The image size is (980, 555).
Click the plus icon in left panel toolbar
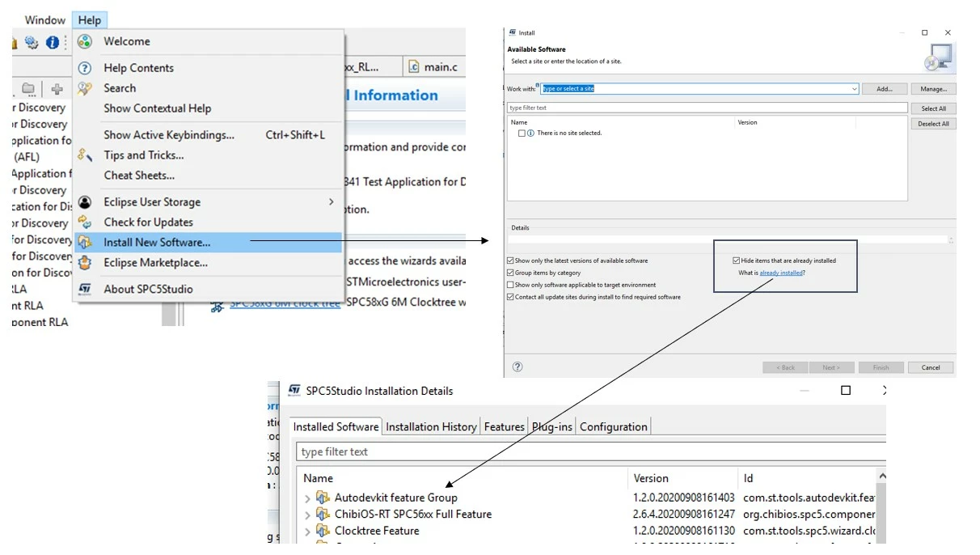tap(57, 89)
